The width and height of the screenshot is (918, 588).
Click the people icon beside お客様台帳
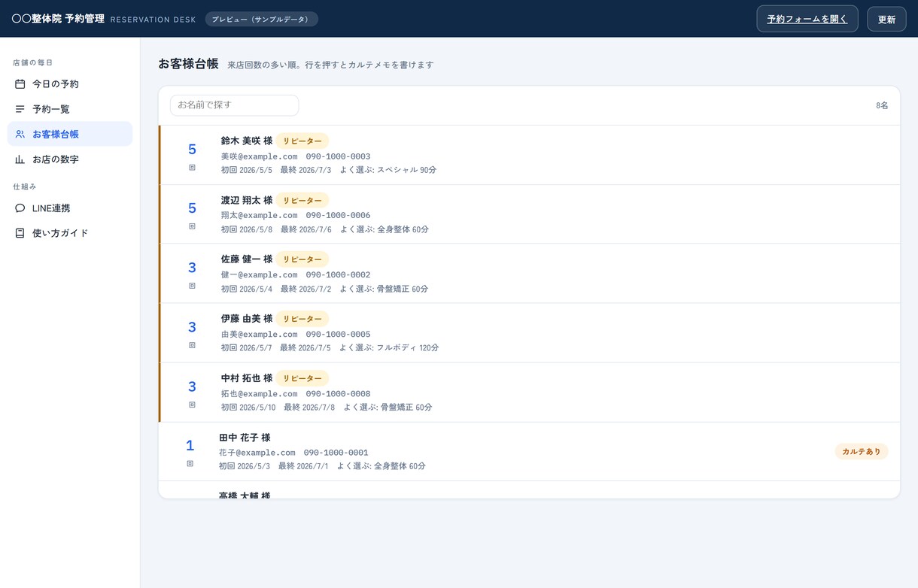click(x=20, y=134)
